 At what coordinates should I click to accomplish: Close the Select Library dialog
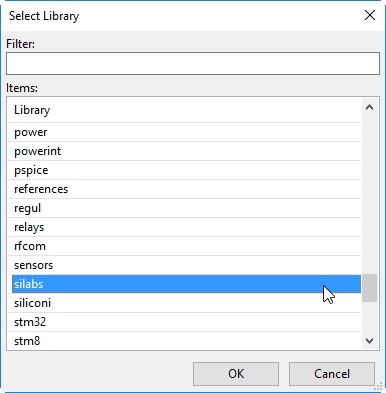point(370,15)
